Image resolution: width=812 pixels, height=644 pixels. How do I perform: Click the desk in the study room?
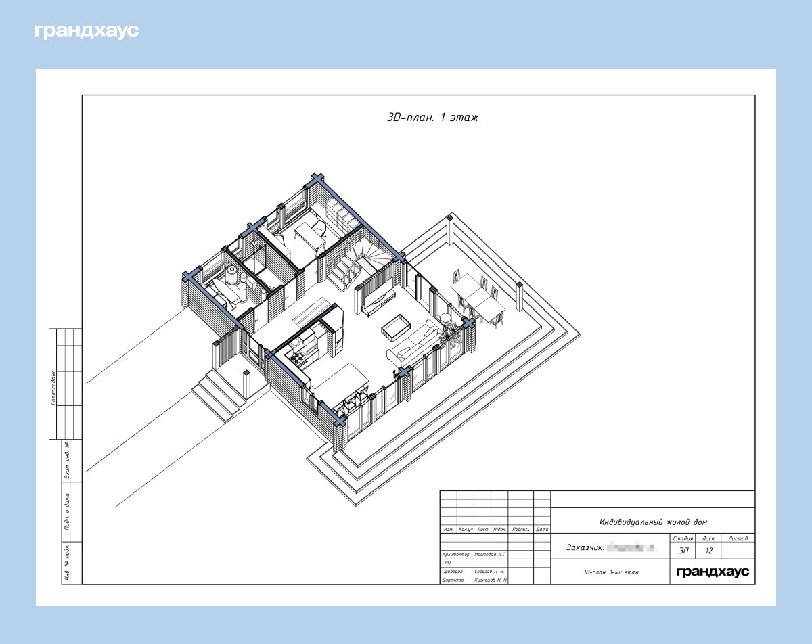tap(310, 235)
